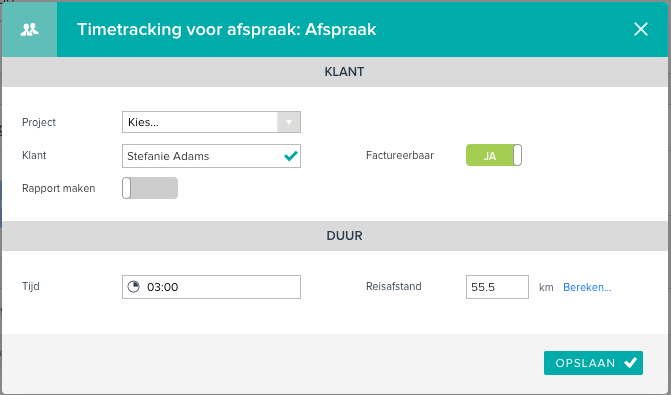Click the DUUR section header
The width and height of the screenshot is (671, 395).
pyautogui.click(x=344, y=236)
